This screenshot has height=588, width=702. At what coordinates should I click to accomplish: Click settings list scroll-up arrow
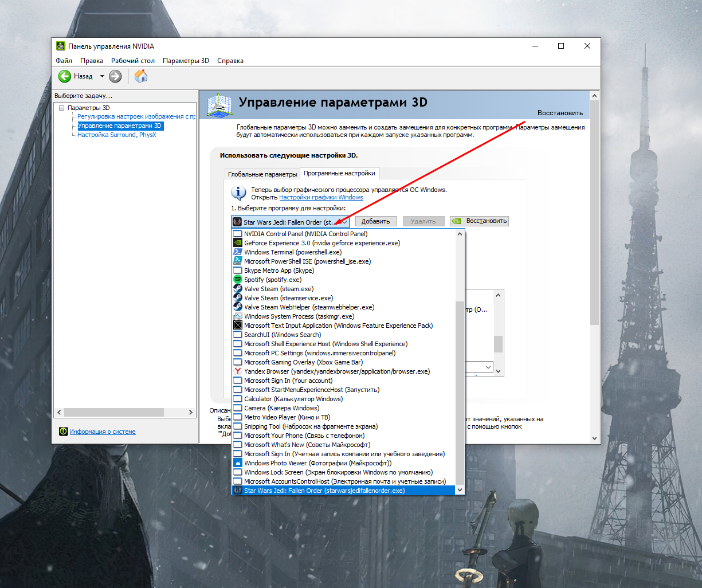click(x=499, y=295)
